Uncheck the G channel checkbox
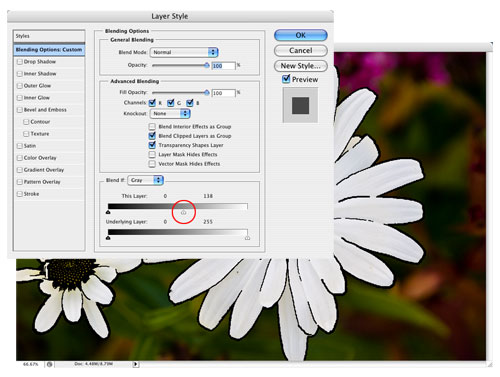 [x=171, y=103]
